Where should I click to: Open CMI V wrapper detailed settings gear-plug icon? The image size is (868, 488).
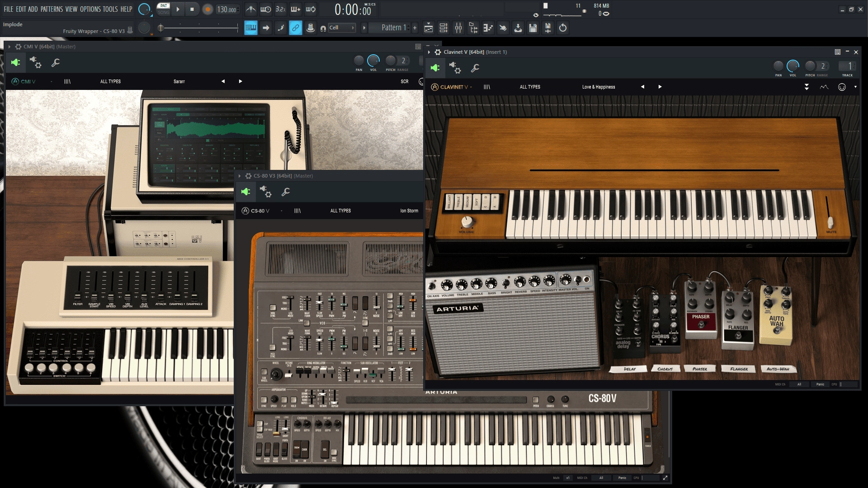pyautogui.click(x=36, y=63)
